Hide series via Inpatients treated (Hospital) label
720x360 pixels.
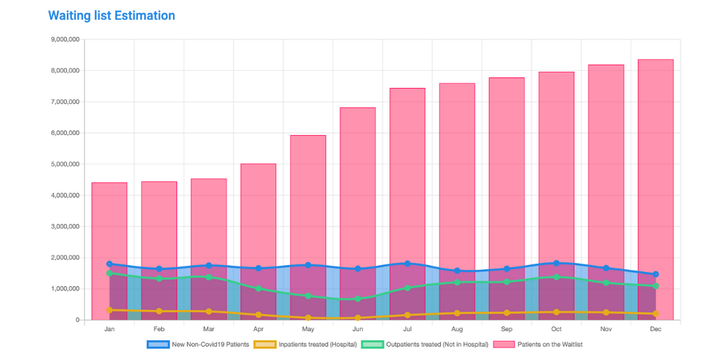click(318, 344)
